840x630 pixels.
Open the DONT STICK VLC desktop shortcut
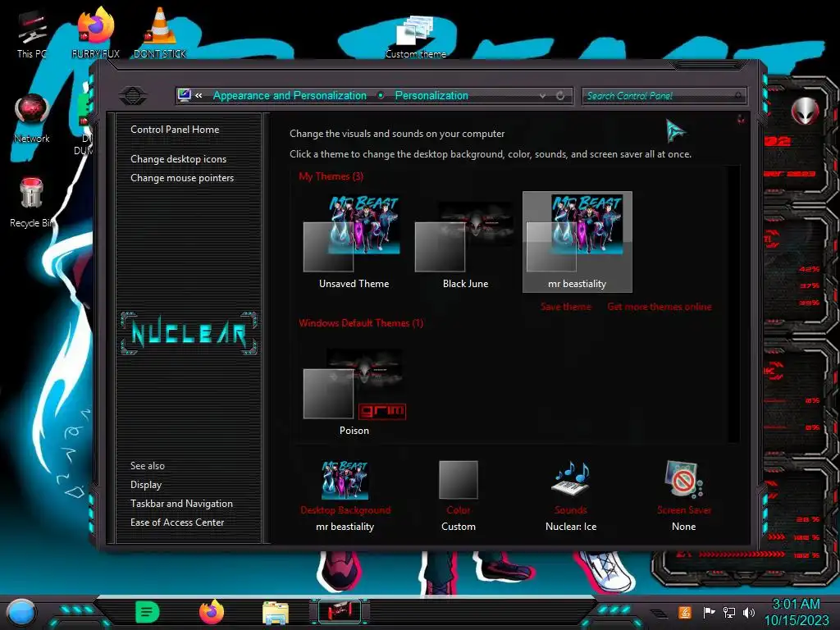[160, 33]
